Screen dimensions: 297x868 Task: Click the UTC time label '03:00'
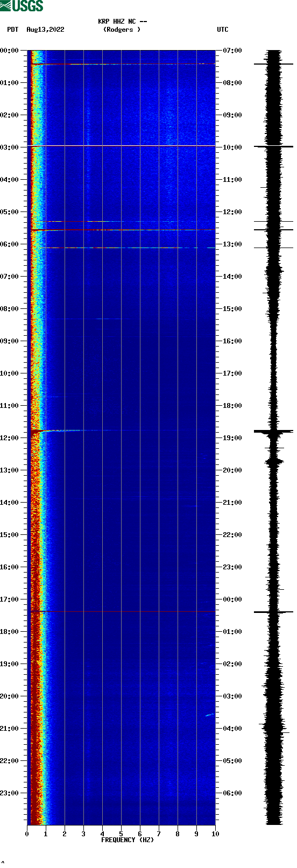(232, 696)
